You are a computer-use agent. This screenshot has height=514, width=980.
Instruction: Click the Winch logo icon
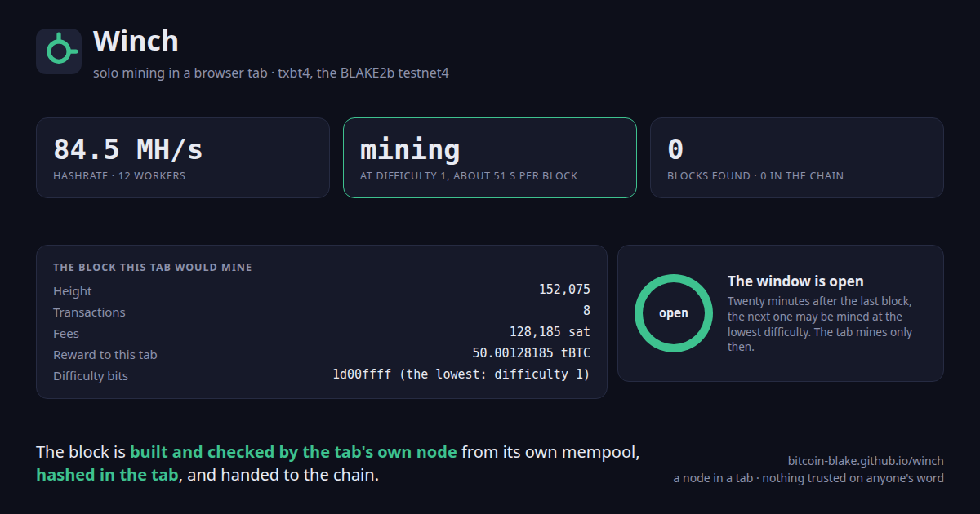coord(59,51)
